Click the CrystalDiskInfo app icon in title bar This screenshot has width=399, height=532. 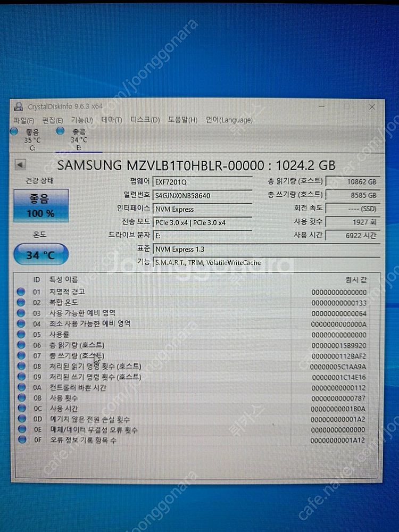(18, 107)
